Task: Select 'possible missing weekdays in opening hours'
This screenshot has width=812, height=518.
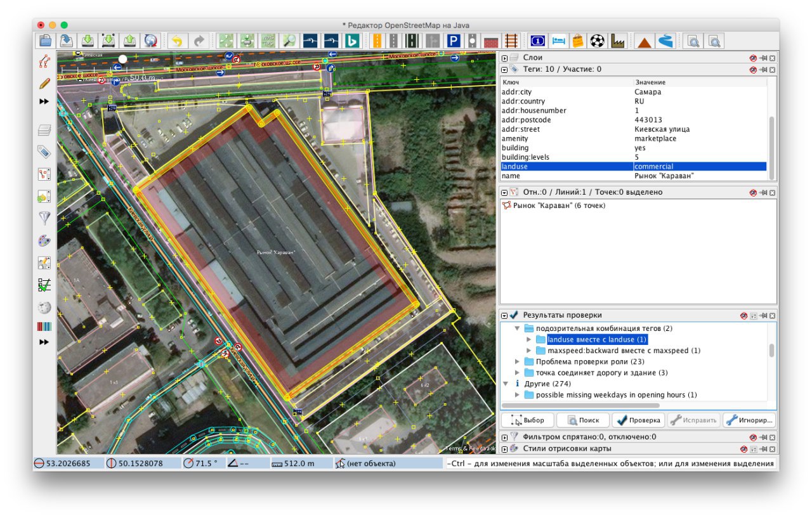Action: tap(617, 395)
